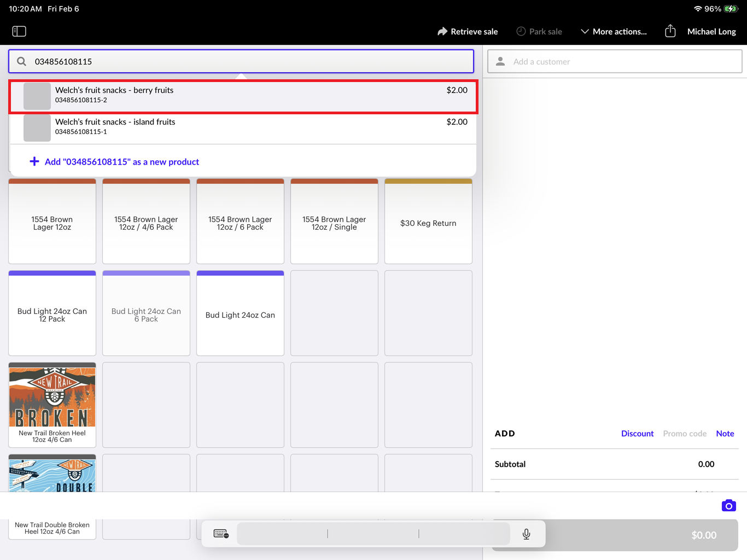
Task: Click the Discount link
Action: point(637,433)
